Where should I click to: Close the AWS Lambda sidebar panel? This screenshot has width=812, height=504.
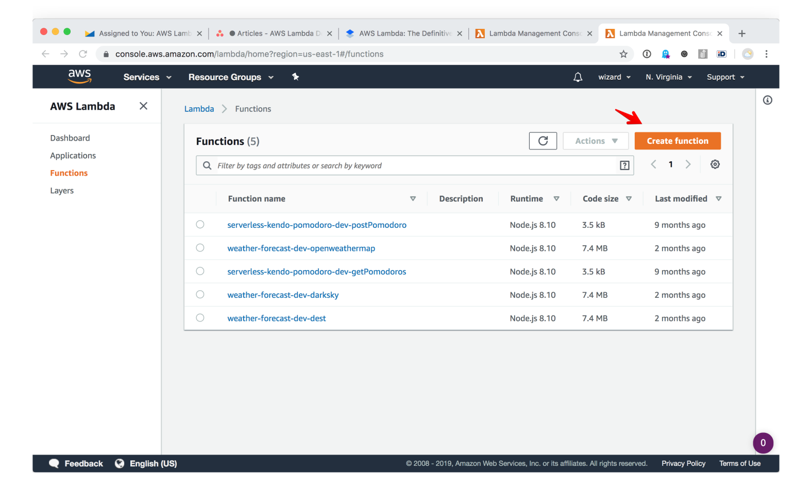(143, 106)
